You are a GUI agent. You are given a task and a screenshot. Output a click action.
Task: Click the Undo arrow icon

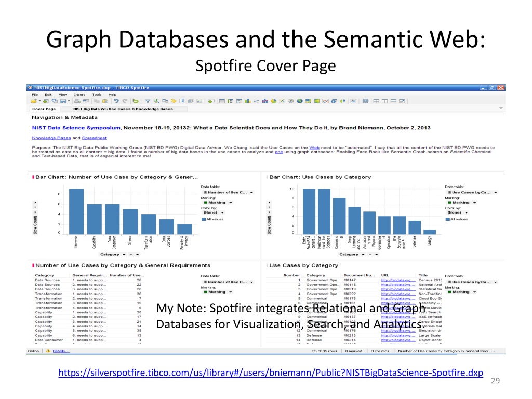(x=116, y=101)
